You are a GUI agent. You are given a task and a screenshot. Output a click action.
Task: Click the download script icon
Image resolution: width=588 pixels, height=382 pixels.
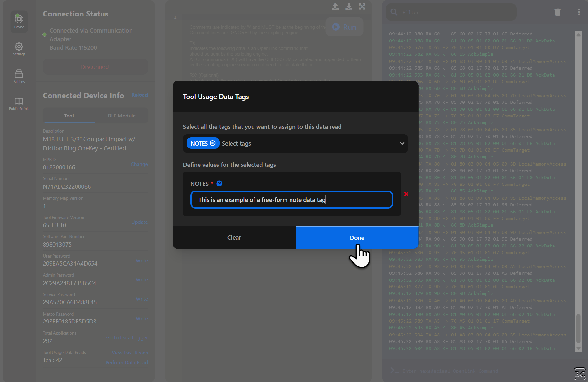(349, 7)
